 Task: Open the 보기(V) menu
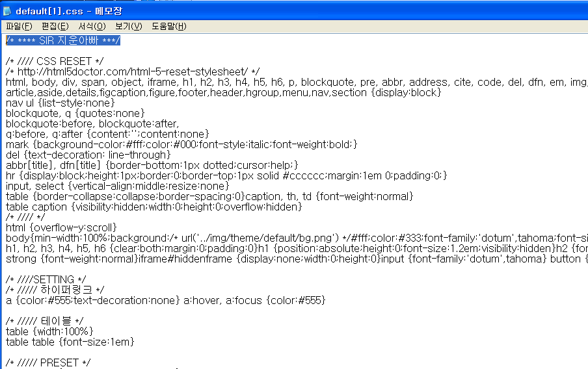[x=128, y=27]
